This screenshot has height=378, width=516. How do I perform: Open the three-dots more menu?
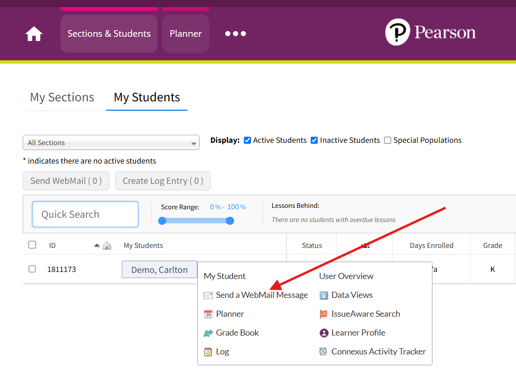(235, 34)
